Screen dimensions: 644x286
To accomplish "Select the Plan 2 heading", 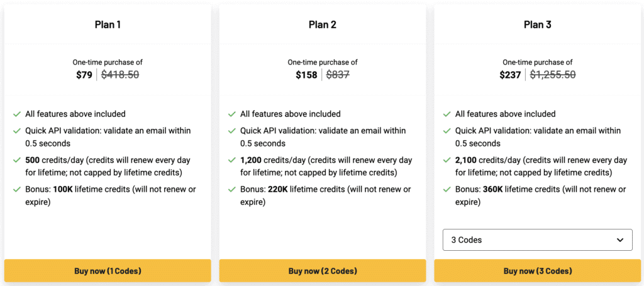I will coord(323,25).
